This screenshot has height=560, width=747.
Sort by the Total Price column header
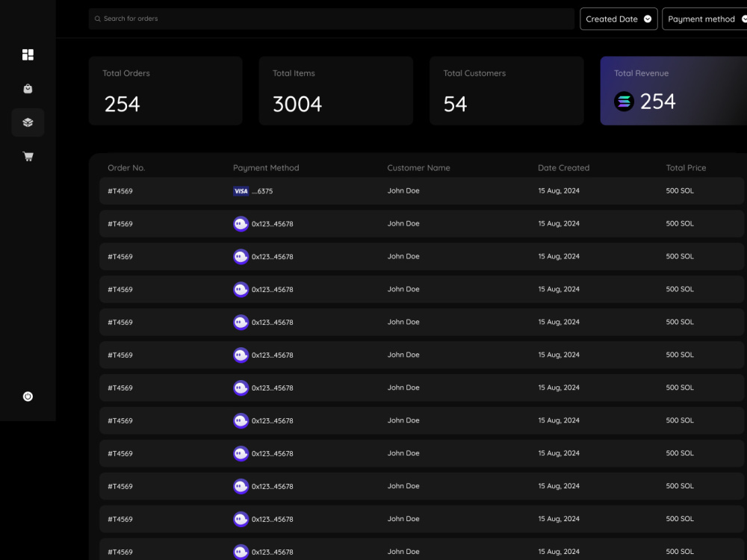click(x=686, y=167)
